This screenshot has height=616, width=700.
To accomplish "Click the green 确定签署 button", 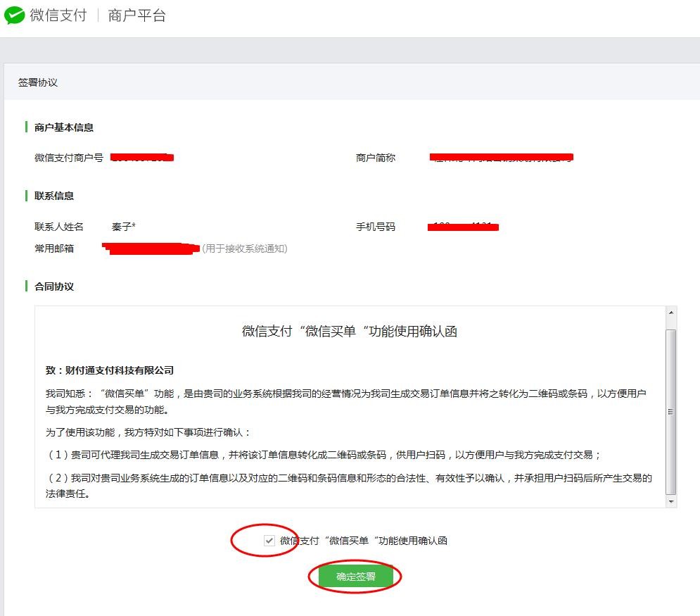I will pos(356,577).
